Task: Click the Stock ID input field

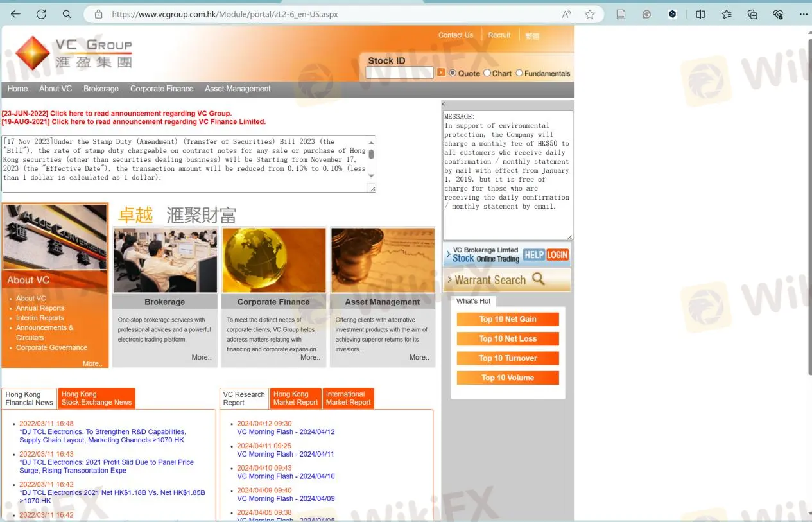Action: tap(399, 73)
